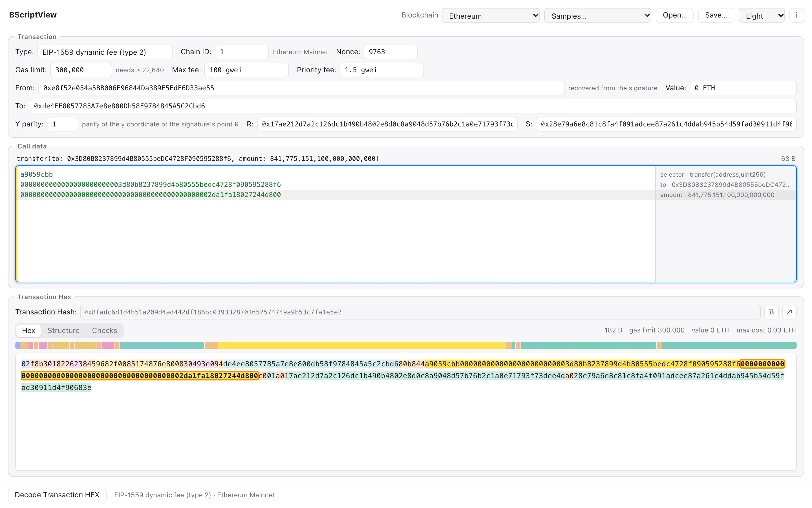Image resolution: width=812 pixels, height=508 pixels.
Task: Click the Priority fee field
Action: pyautogui.click(x=381, y=70)
